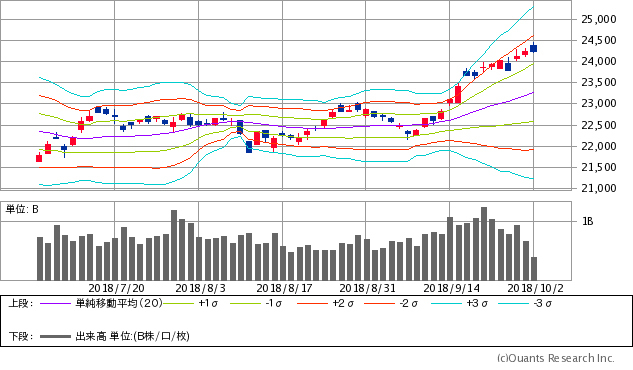Click the tallest volume bar after 2018/9/14

484,244
